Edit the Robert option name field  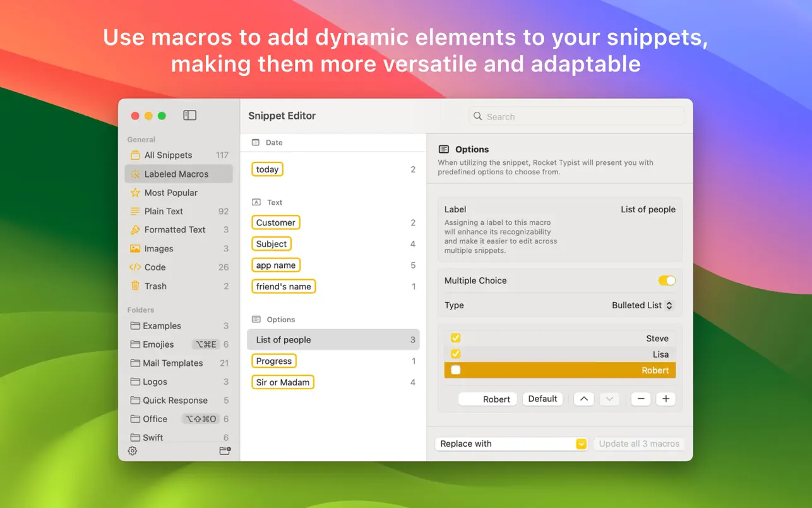488,399
